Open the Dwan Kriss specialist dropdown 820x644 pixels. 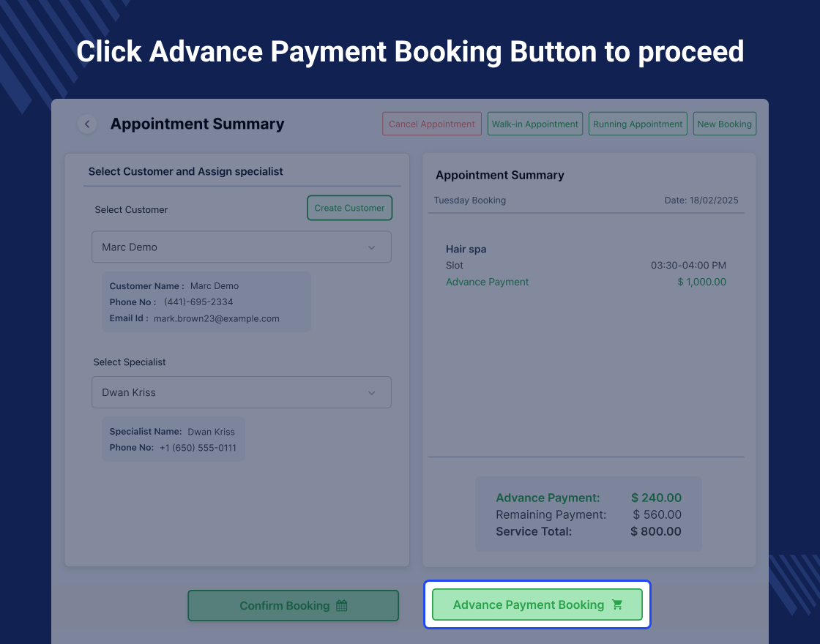tap(241, 392)
